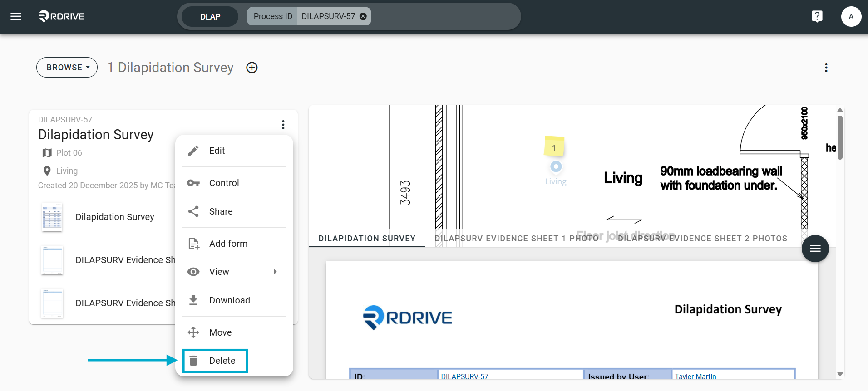
Task: Click the scroll down arrow in preview
Action: (840, 374)
